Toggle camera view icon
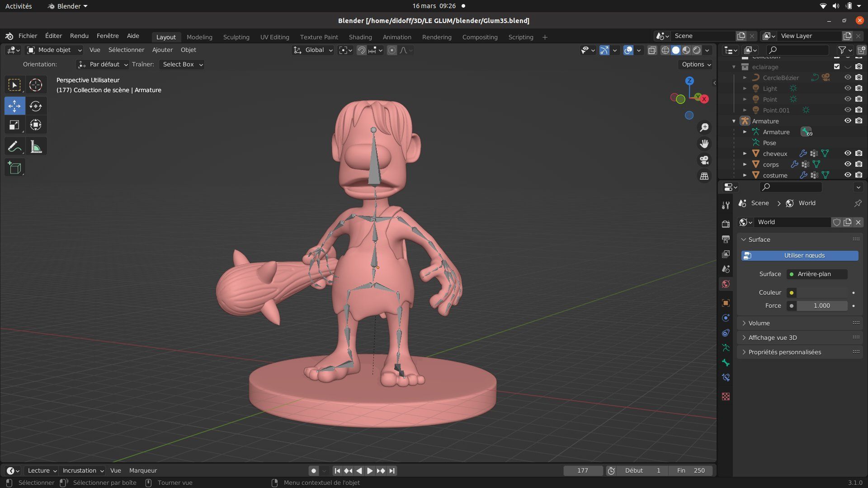Image resolution: width=868 pixels, height=488 pixels. pos(704,160)
